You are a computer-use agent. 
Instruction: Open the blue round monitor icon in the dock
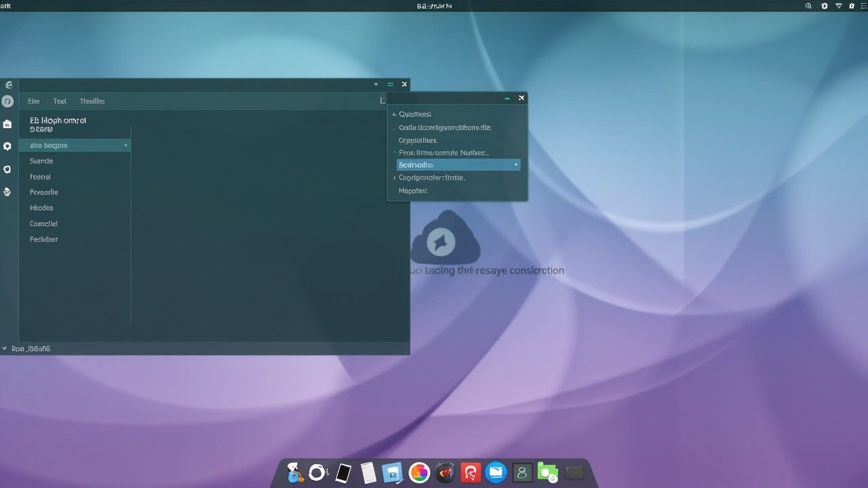(496, 472)
